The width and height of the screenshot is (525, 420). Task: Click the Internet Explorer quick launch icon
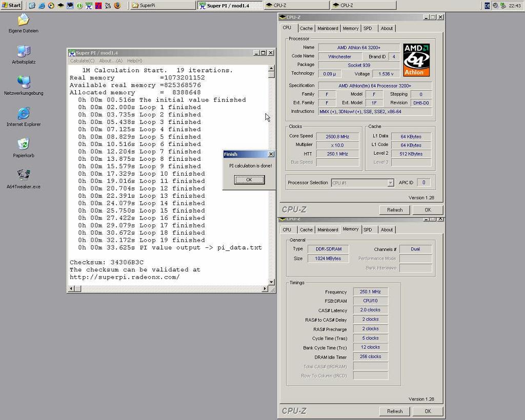tap(42, 5)
